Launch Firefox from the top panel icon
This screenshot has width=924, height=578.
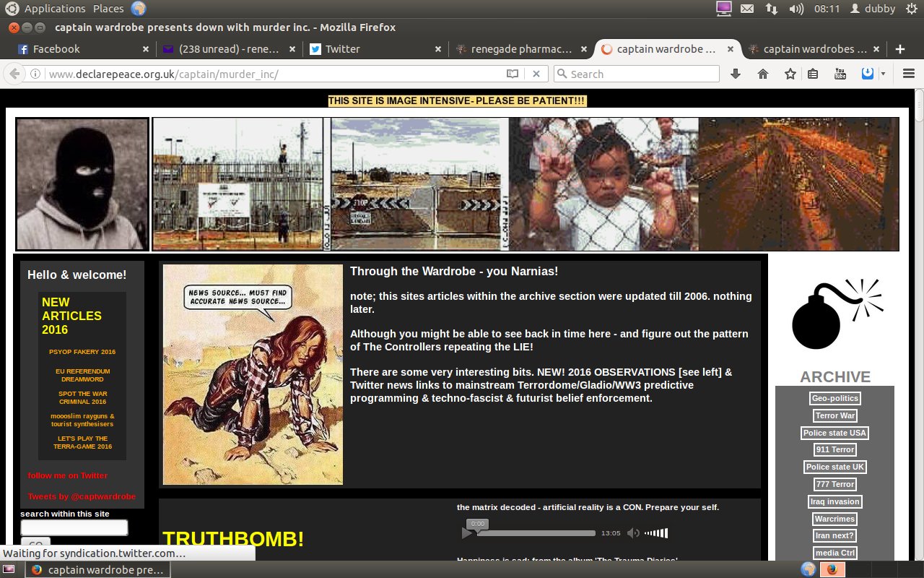click(x=138, y=9)
